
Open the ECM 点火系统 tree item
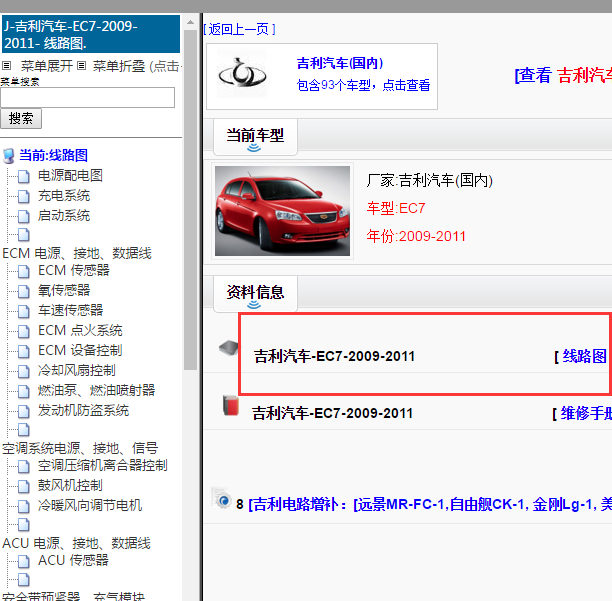coord(80,331)
